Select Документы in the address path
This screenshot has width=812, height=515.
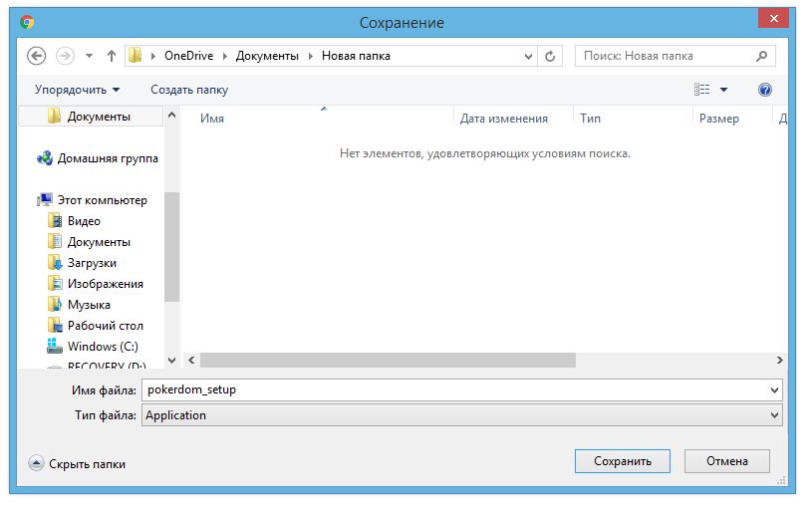click(267, 56)
